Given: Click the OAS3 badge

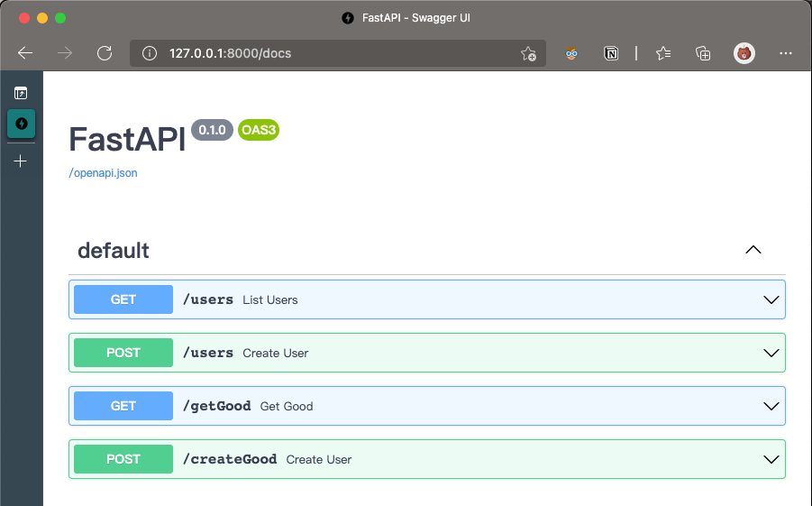Looking at the screenshot, I should point(259,130).
